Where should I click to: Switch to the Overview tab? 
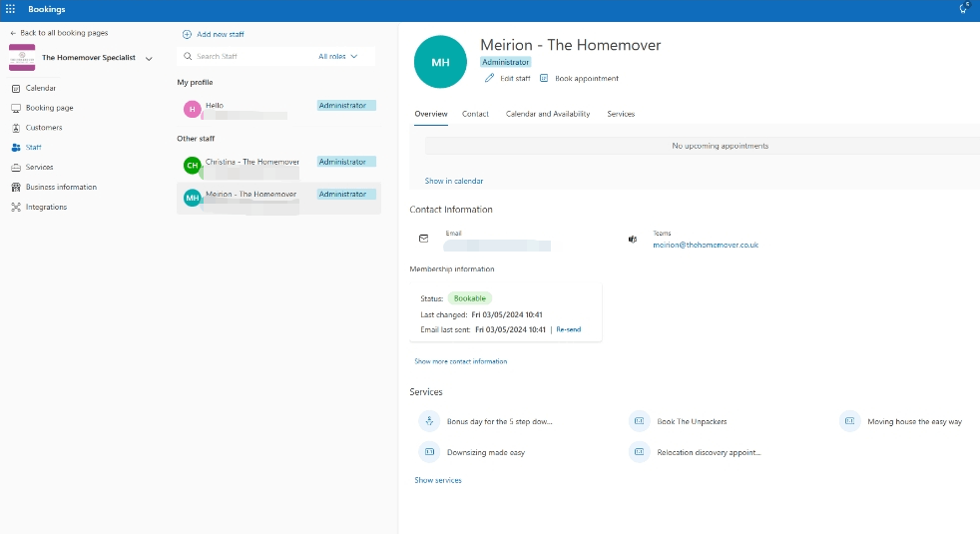pos(431,114)
